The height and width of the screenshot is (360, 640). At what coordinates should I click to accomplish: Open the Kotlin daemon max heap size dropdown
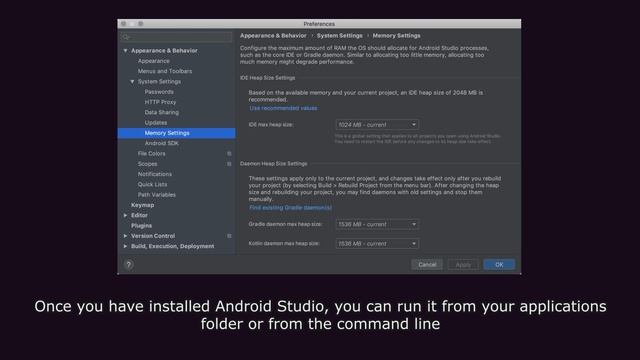click(x=377, y=243)
